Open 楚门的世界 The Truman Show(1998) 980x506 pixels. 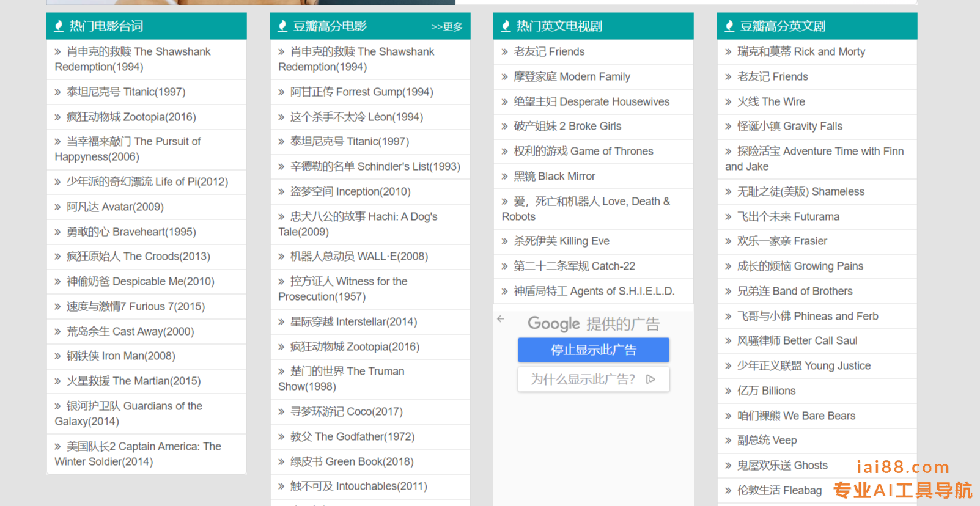341,379
